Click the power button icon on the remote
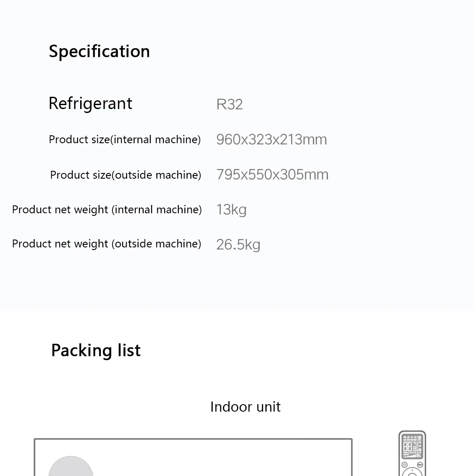 coord(404,465)
